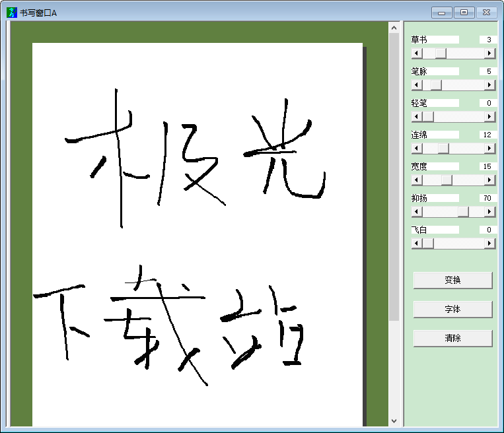
Task: Click the 飞白 label
Action: pyautogui.click(x=419, y=230)
